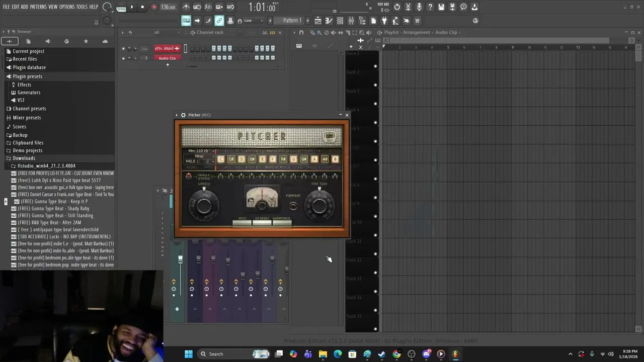Toggle the C# note in Pitcher

coord(231,159)
